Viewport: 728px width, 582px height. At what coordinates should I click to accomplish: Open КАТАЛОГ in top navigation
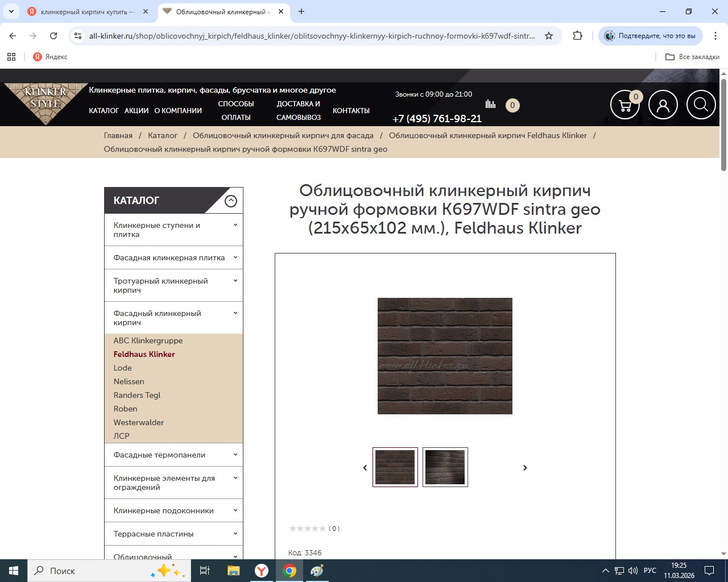[104, 111]
